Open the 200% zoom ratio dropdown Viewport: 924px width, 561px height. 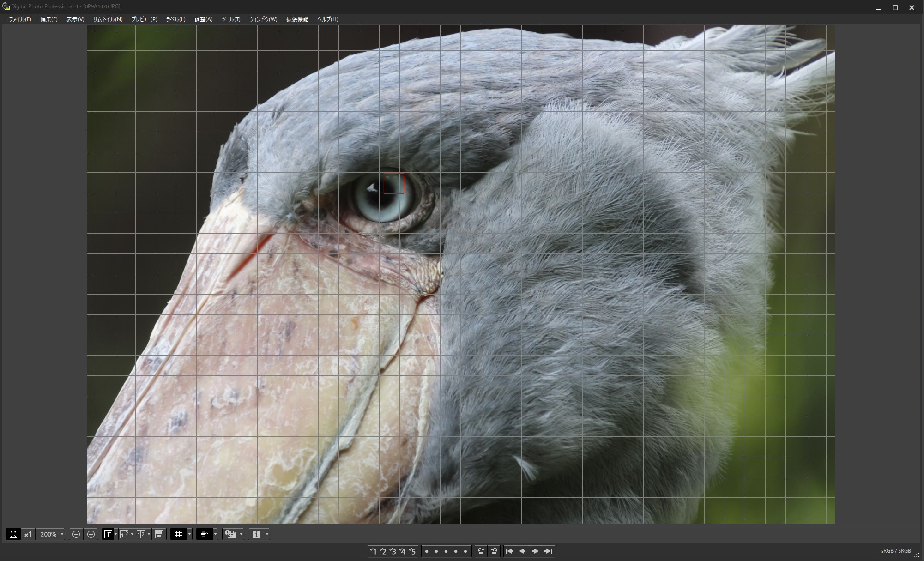[62, 534]
